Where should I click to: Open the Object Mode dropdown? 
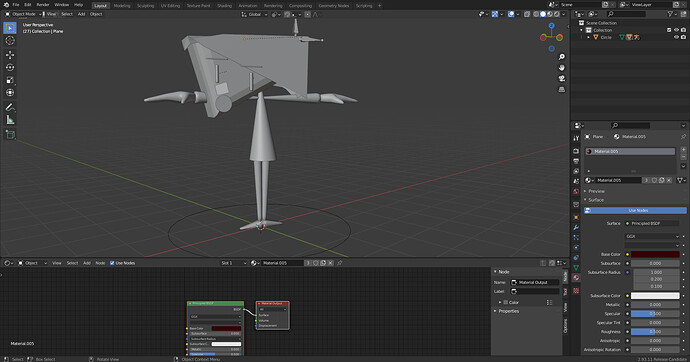23,14
